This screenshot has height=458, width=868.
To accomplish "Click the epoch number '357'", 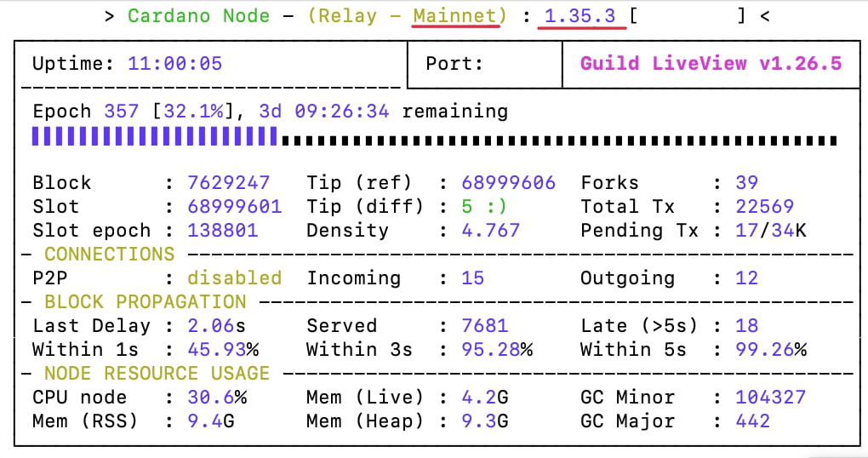I will (x=121, y=112).
